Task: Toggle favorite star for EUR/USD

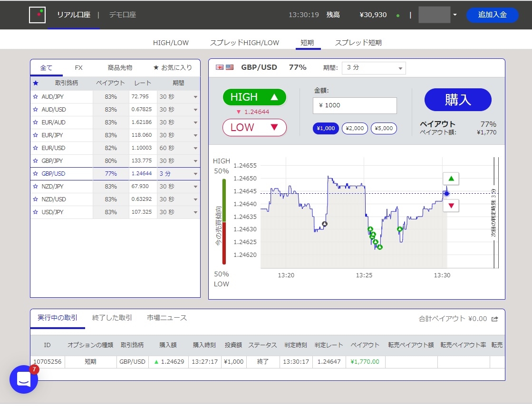Action: pyautogui.click(x=35, y=148)
